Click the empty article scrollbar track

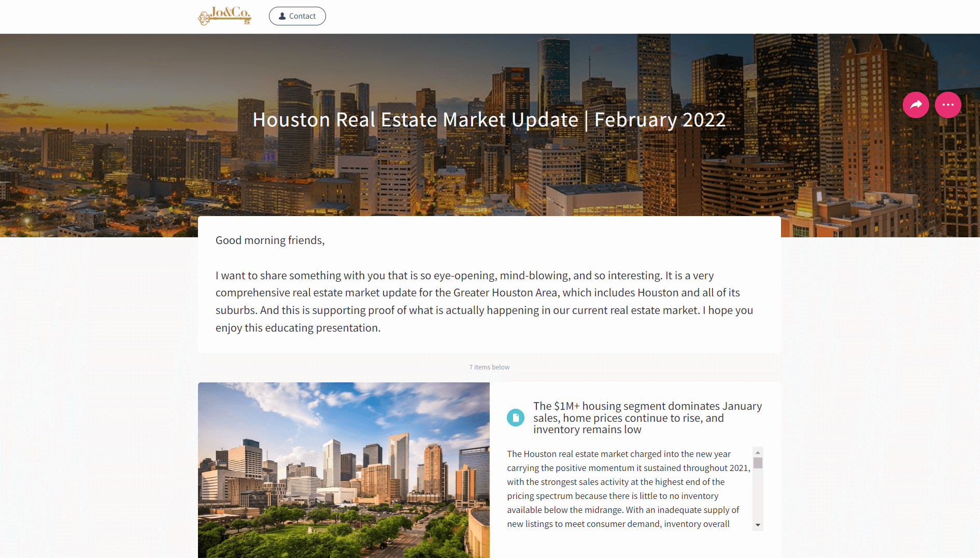(x=758, y=497)
